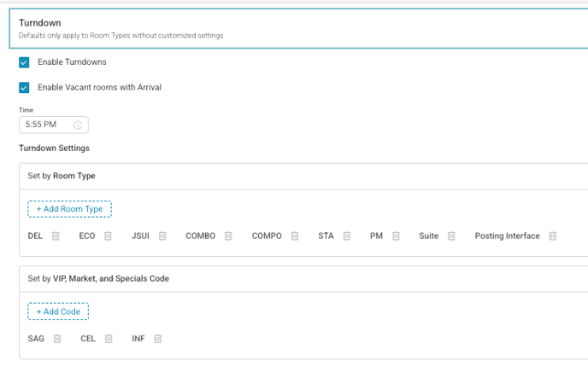Image resolution: width=588 pixels, height=373 pixels.
Task: Remove COMBO using its trash icon
Action: [x=228, y=236]
